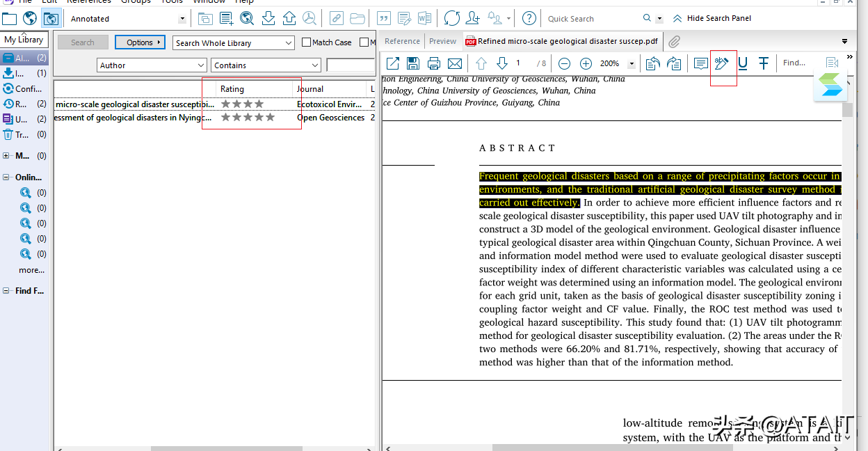Click the more... online search link
Image resolution: width=868 pixels, height=451 pixels.
click(31, 270)
